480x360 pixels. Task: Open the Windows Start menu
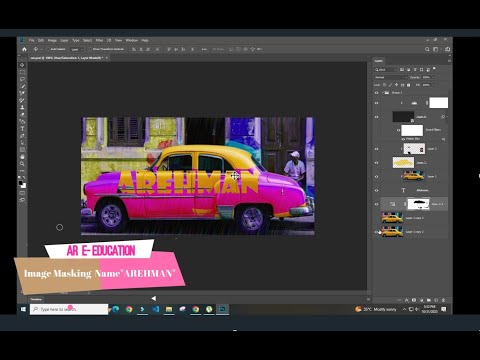[23, 309]
